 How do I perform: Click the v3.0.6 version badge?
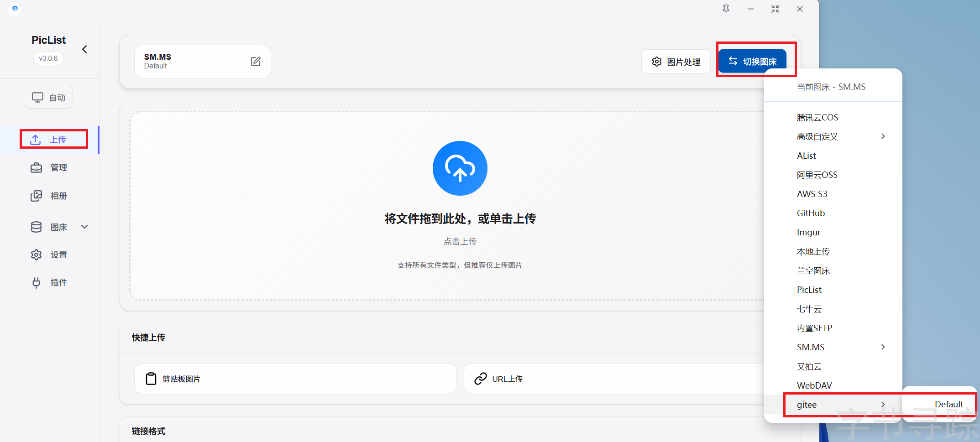(48, 58)
